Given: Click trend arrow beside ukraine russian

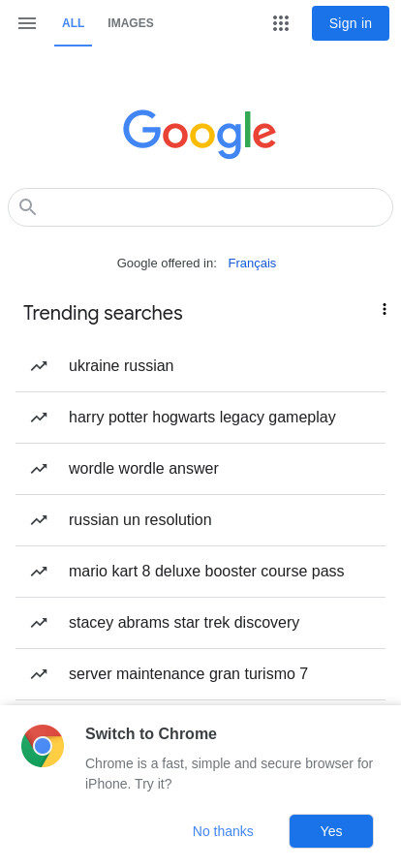Looking at the screenshot, I should click(39, 366).
